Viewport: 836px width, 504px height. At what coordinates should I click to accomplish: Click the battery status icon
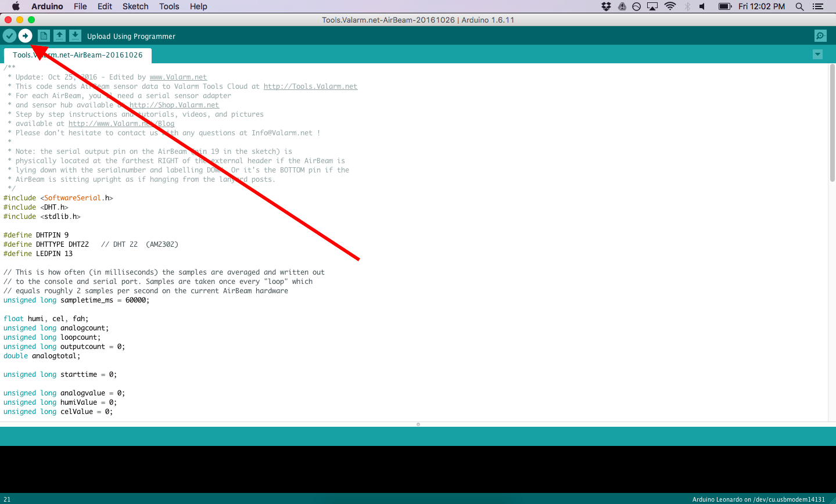724,6
